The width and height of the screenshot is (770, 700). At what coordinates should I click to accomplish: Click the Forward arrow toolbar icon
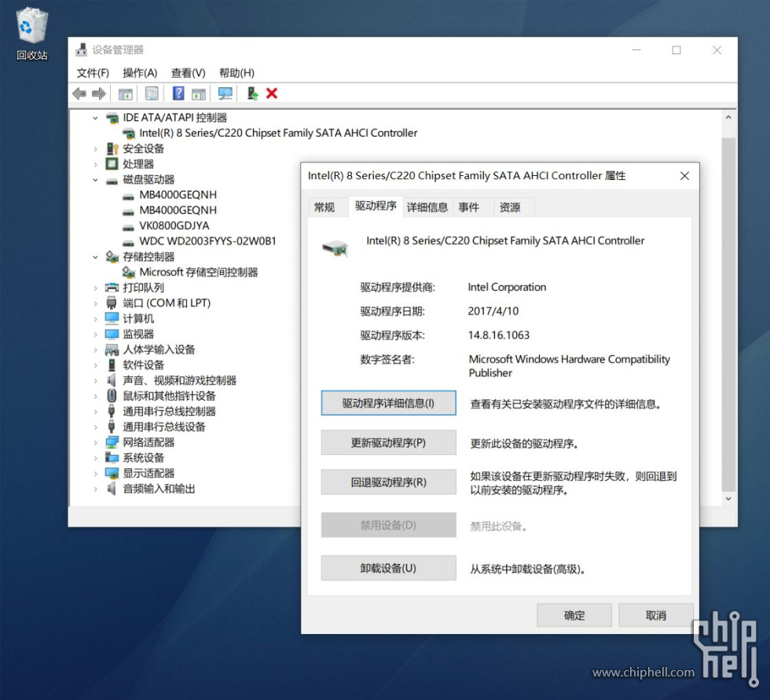(x=99, y=93)
